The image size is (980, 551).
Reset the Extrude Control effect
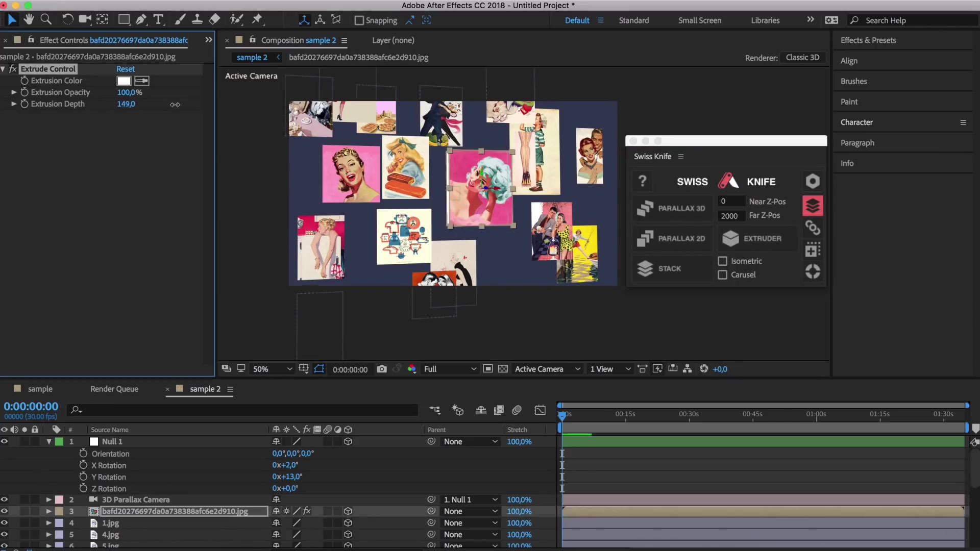(126, 69)
